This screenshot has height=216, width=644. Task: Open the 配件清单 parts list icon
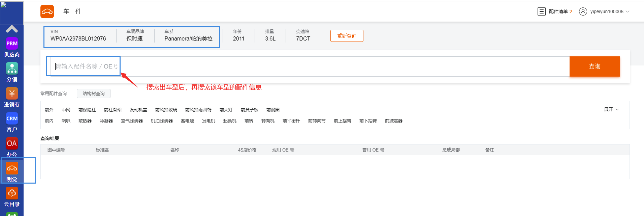click(541, 11)
